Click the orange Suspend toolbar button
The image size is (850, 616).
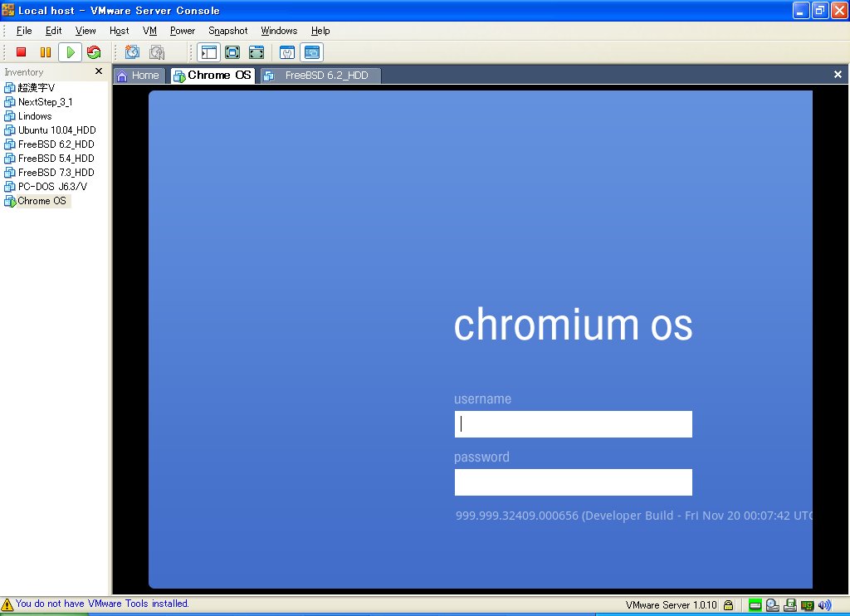[x=46, y=52]
